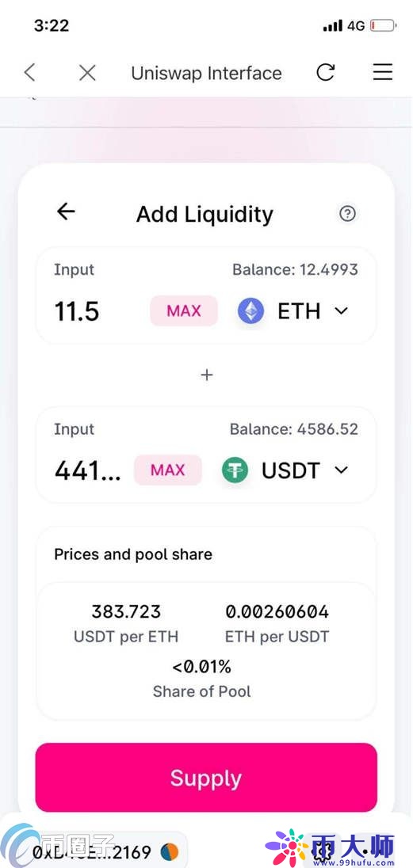Edit the USDT amount field showing 441...
Viewport: 413px width, 868px height.
(87, 470)
